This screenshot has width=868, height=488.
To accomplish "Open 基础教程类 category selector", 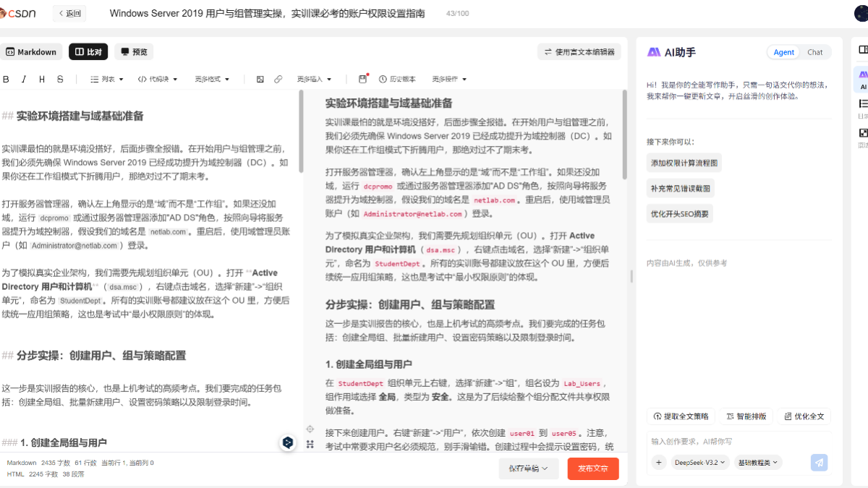I will tap(759, 463).
